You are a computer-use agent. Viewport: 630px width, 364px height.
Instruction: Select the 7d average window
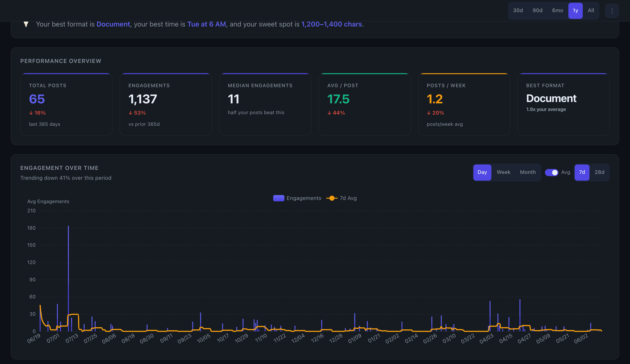(582, 172)
